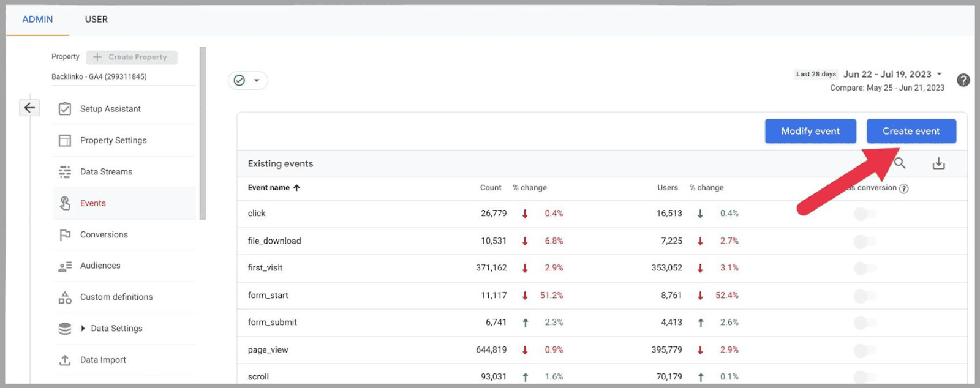The image size is (980, 388).
Task: Click the Setup Assistant checkmark icon
Action: (x=65, y=109)
